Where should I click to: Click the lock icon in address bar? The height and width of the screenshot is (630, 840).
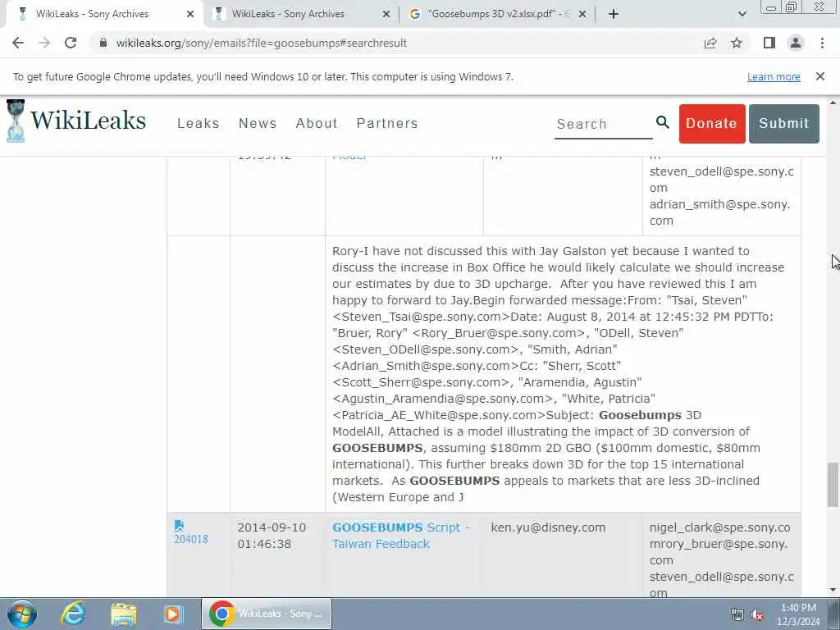pyautogui.click(x=103, y=43)
